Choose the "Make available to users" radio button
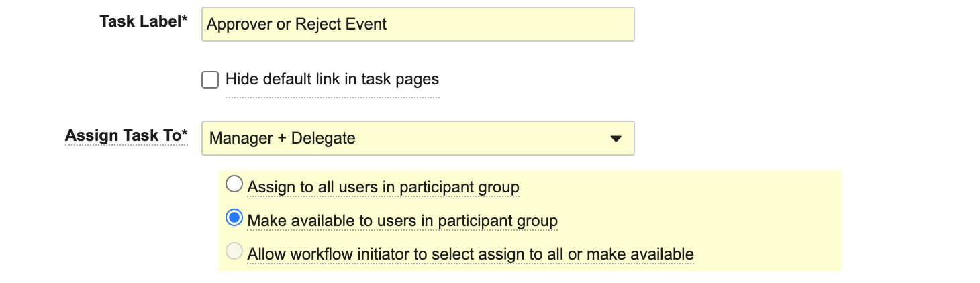 click(x=234, y=218)
